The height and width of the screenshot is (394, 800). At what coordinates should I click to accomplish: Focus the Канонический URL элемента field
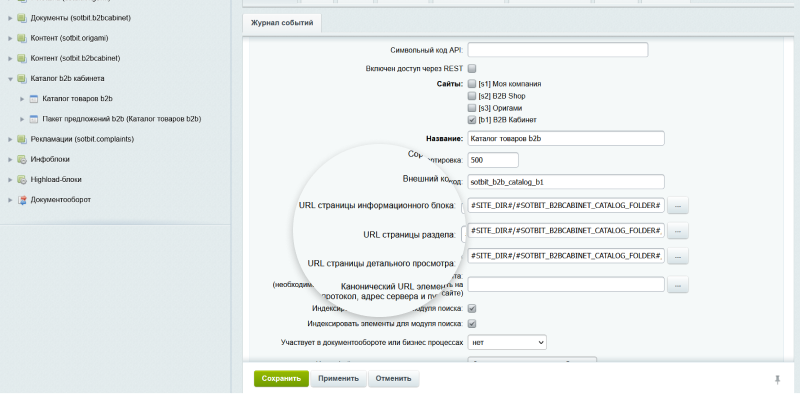click(x=566, y=285)
